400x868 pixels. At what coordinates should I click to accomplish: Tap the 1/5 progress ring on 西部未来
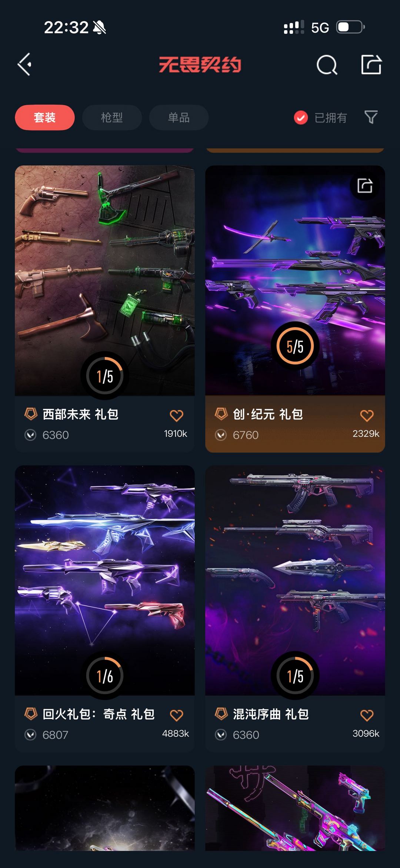click(x=105, y=376)
